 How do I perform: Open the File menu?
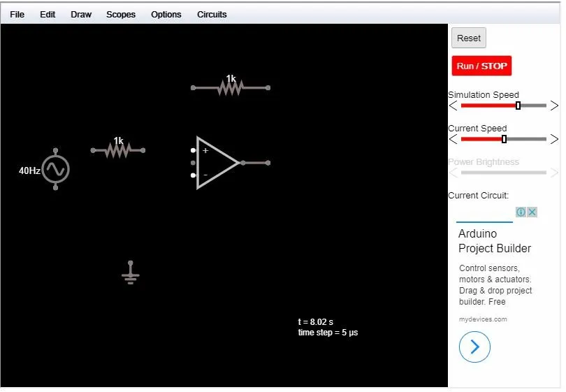point(17,15)
